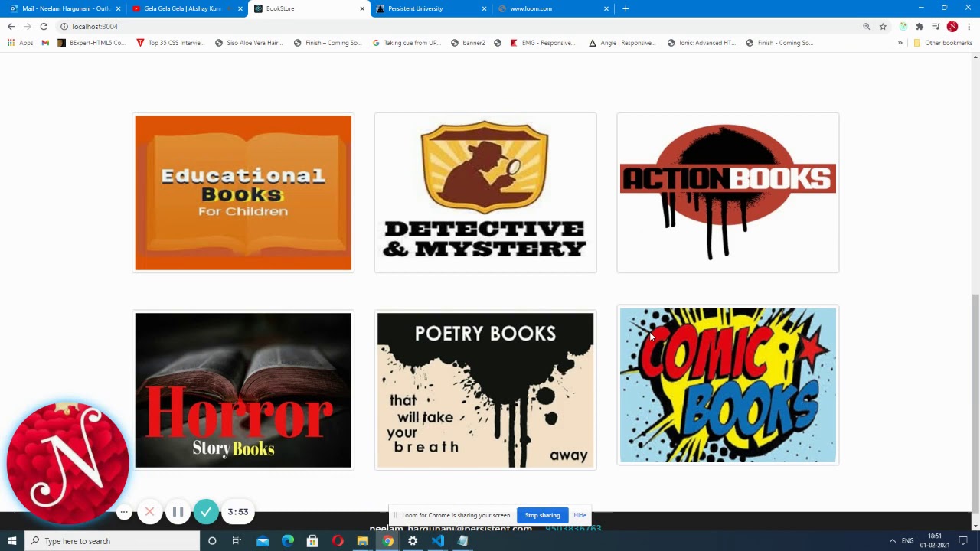The height and width of the screenshot is (551, 980).
Task: Open the Mail app in taskbar
Action: [263, 541]
